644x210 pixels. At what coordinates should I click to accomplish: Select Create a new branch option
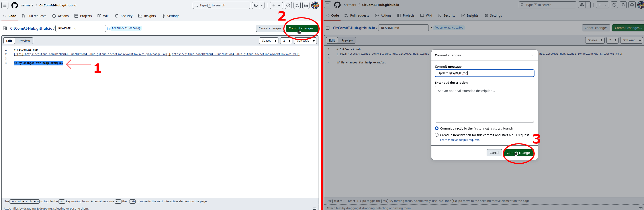click(437, 135)
